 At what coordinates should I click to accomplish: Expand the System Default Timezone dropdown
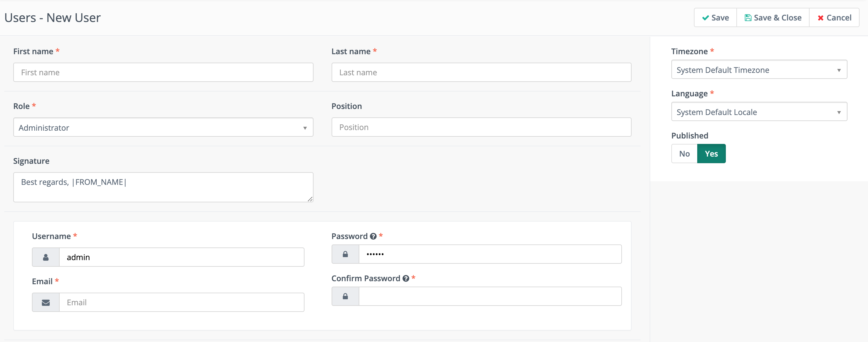pos(759,70)
